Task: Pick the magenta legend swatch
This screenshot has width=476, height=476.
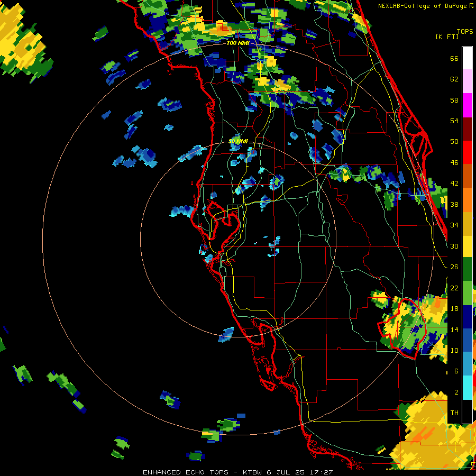Action: point(467,105)
